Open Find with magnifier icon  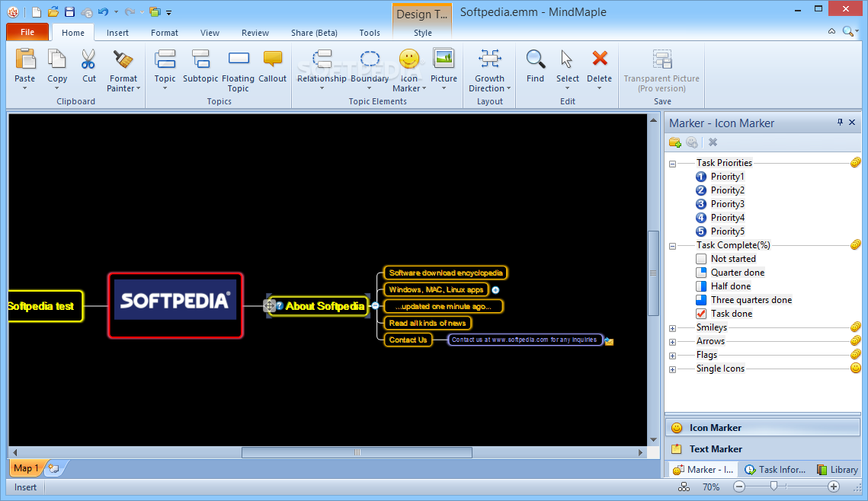(x=535, y=59)
